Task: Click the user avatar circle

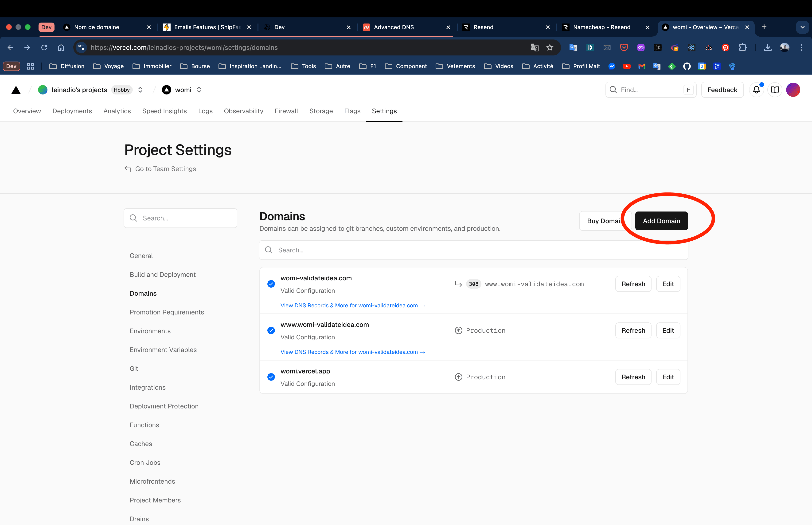Action: coord(793,90)
